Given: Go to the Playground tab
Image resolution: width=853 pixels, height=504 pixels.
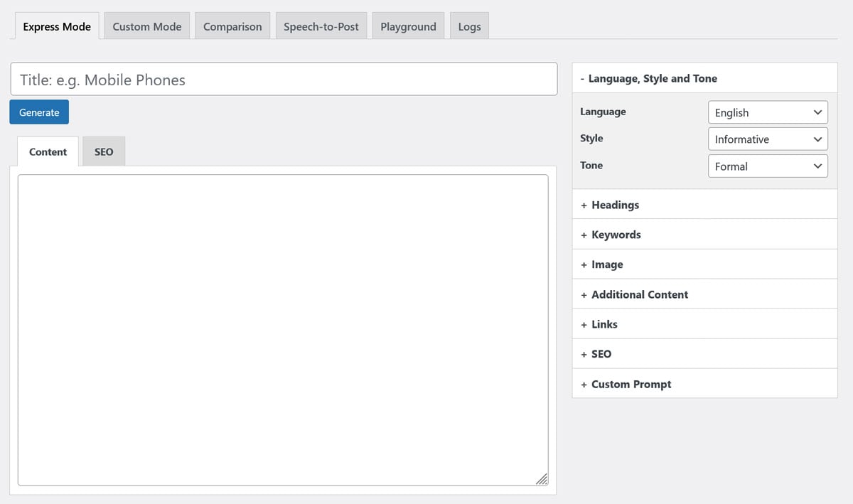Looking at the screenshot, I should click(408, 26).
